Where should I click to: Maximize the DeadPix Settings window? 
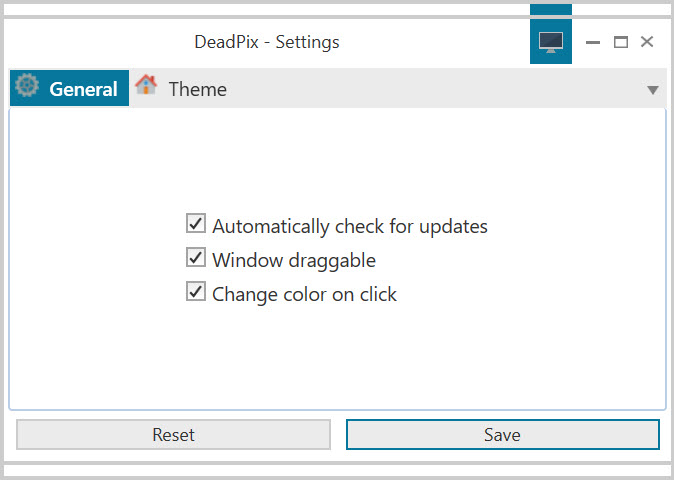[x=620, y=42]
